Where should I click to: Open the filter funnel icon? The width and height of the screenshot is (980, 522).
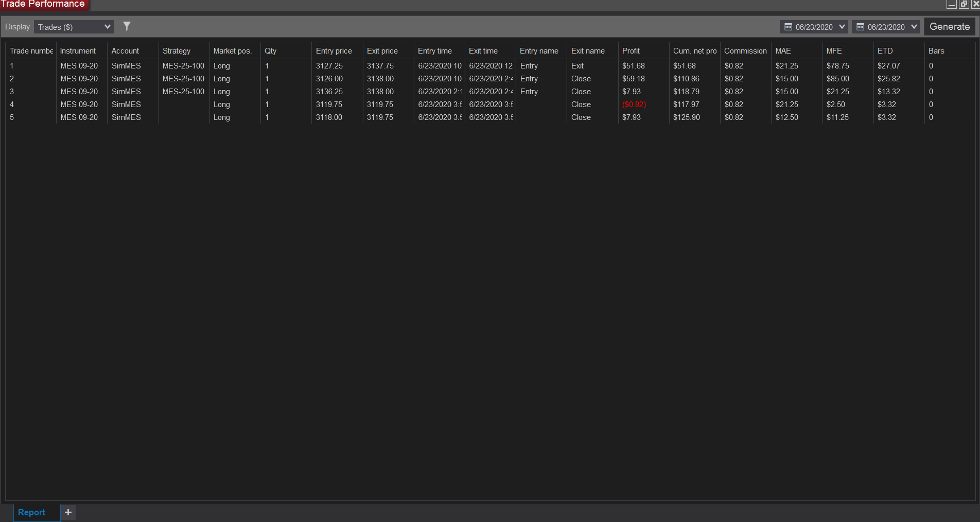(127, 26)
